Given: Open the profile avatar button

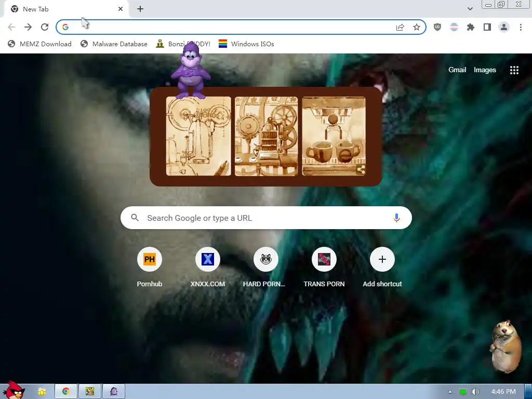Looking at the screenshot, I should (504, 27).
